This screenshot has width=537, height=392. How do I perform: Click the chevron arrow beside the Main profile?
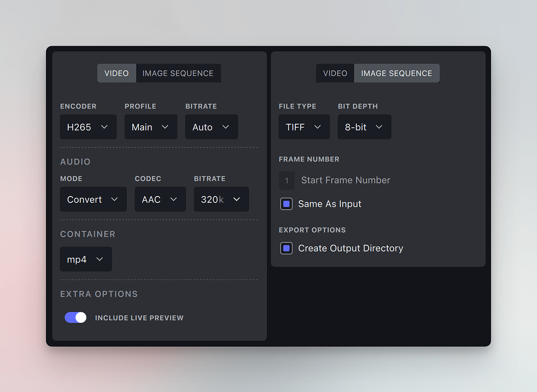(x=165, y=127)
